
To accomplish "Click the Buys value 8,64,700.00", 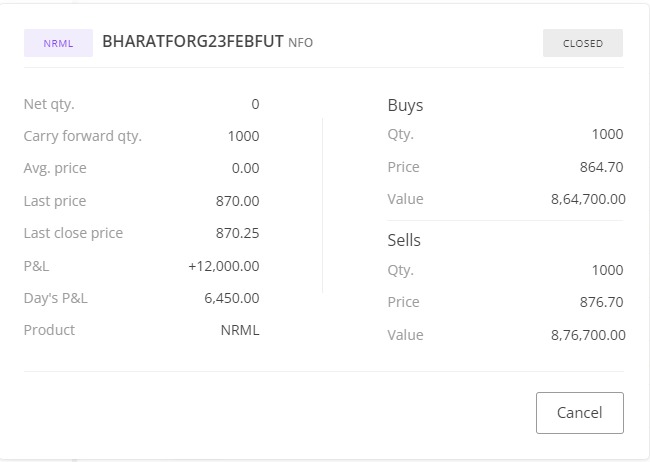I will (x=587, y=199).
